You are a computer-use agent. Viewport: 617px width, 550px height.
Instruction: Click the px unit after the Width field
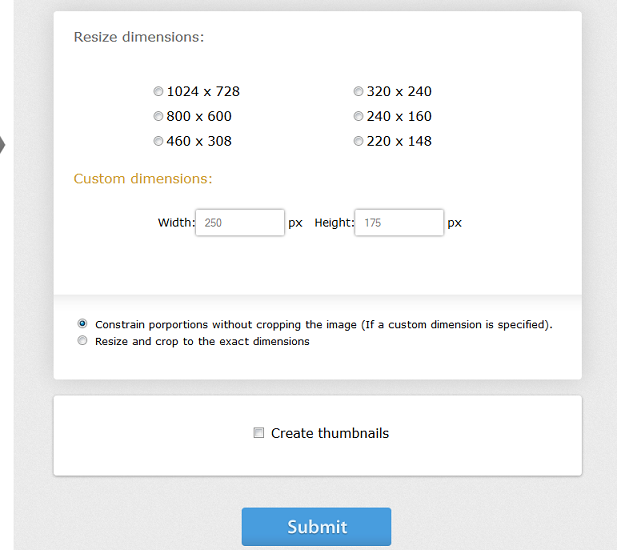[x=295, y=223]
